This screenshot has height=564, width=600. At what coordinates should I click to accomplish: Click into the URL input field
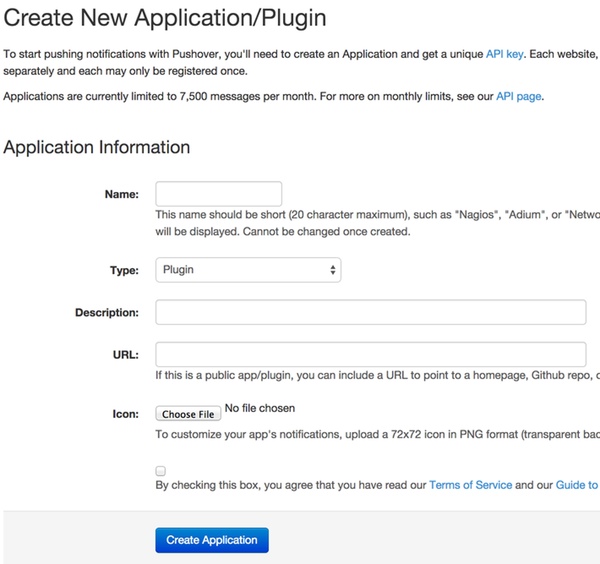point(370,355)
